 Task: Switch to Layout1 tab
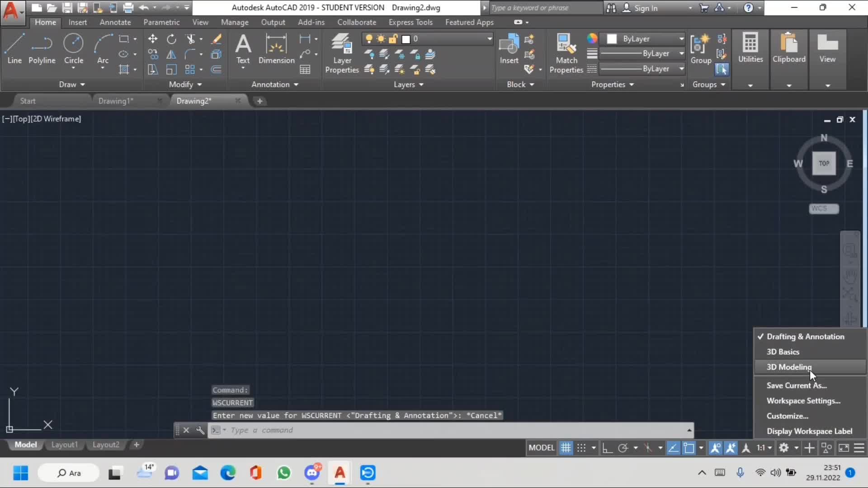pos(64,445)
